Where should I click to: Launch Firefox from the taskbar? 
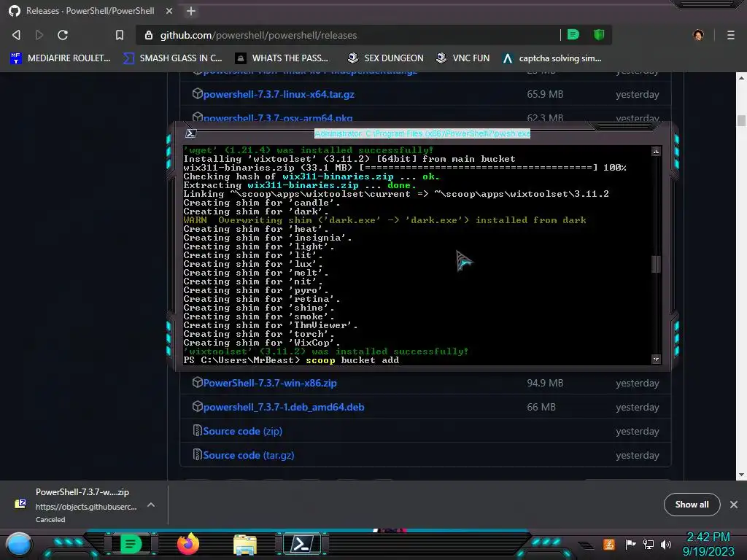[x=187, y=544]
